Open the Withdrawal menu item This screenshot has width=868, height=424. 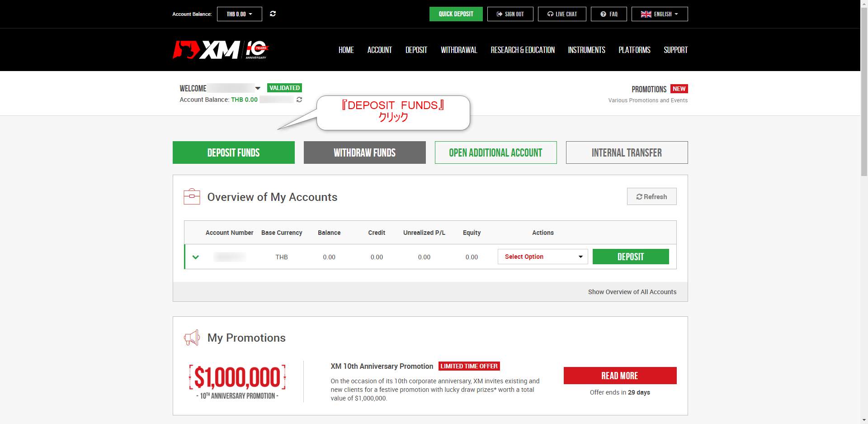click(x=459, y=50)
